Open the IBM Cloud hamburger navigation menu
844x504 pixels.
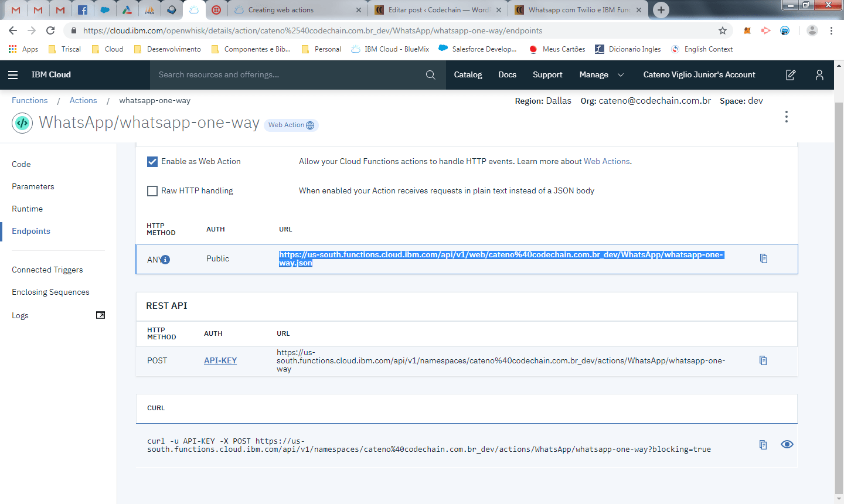coord(13,75)
